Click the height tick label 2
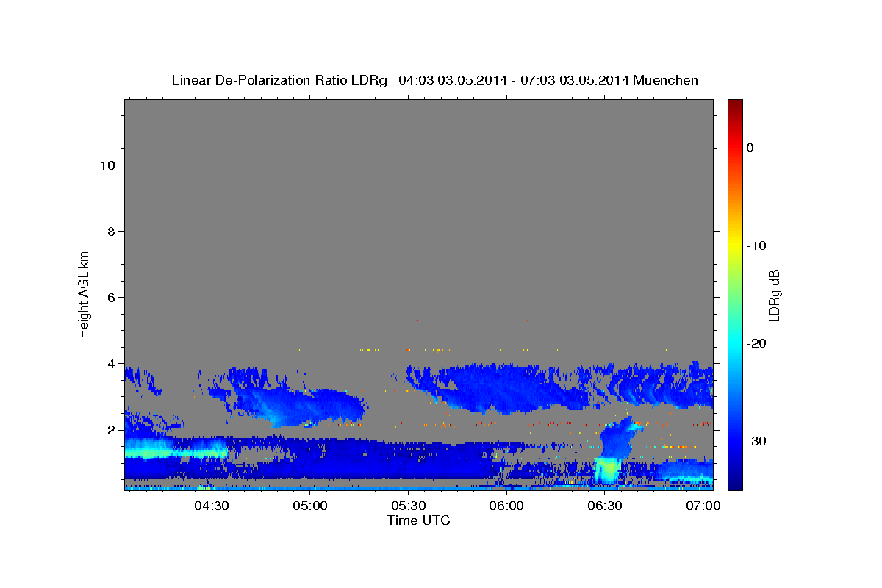This screenshot has width=882, height=588. pyautogui.click(x=112, y=430)
